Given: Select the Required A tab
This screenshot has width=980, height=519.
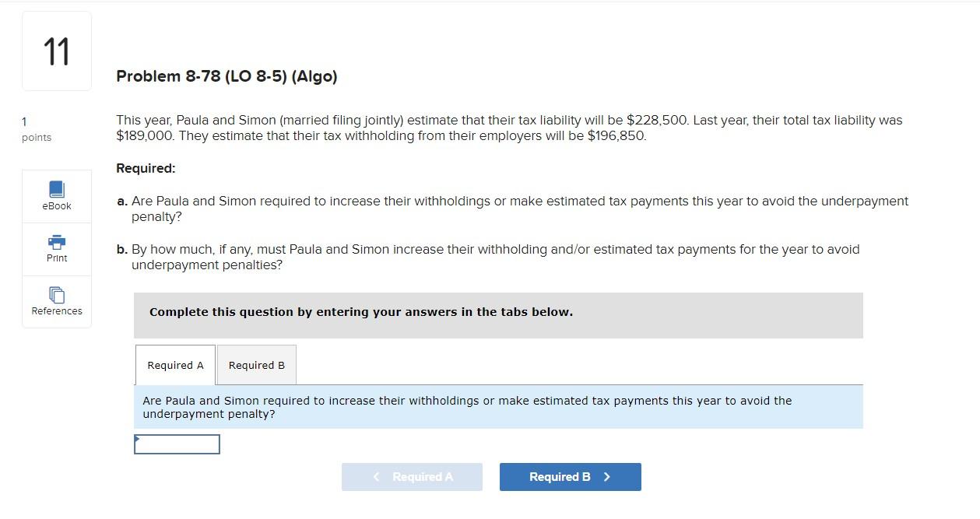Looking at the screenshot, I should coord(174,364).
